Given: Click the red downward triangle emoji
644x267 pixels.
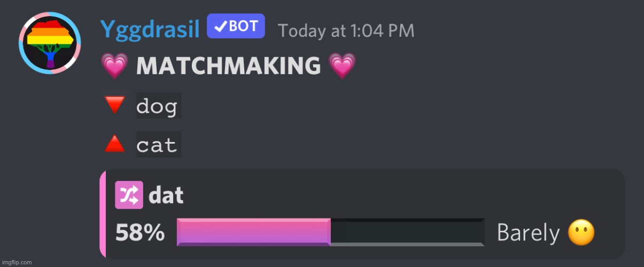Looking at the screenshot, I should 114,104.
